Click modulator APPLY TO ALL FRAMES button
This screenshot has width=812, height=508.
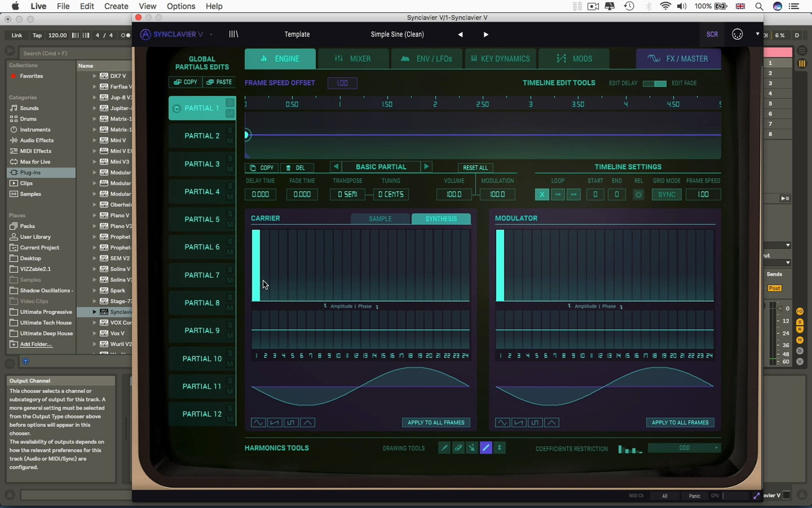[x=680, y=422]
